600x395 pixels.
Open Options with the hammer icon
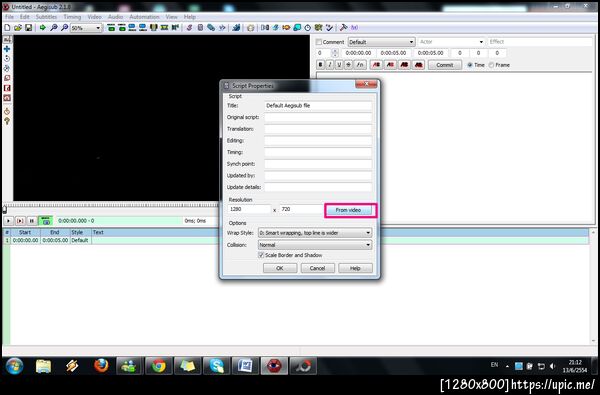[x=343, y=28]
